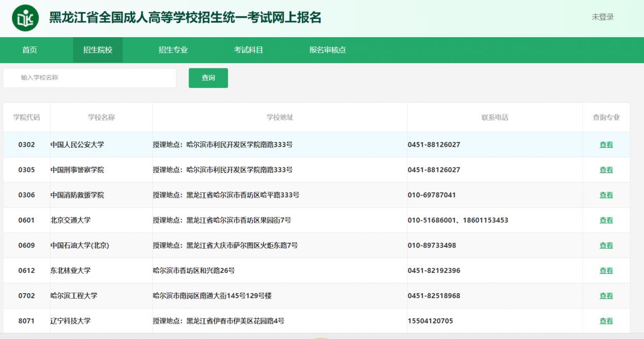Image resolution: width=644 pixels, height=339 pixels.
Task: Click address 哈尔滨市香坊区和兴路26号
Action: [194, 271]
